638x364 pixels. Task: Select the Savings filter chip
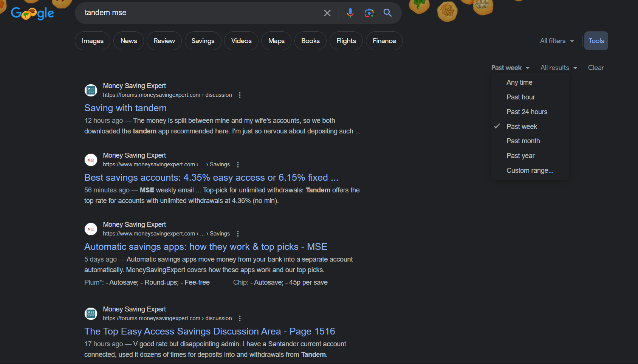click(x=203, y=41)
